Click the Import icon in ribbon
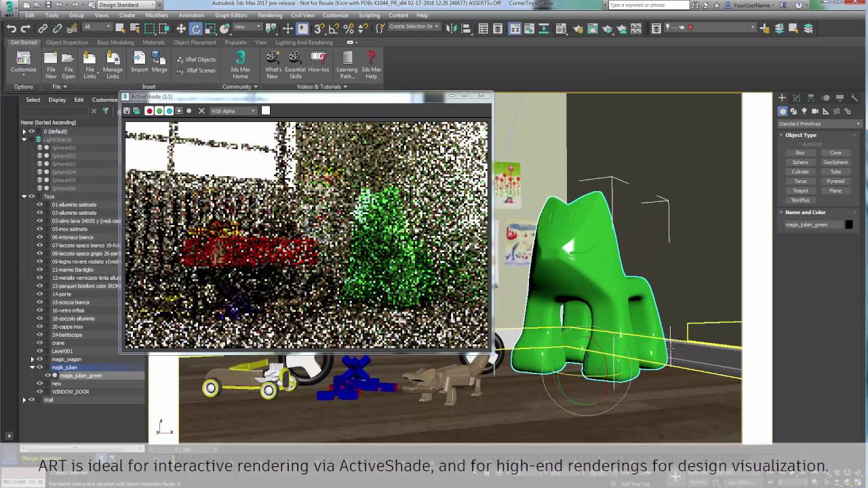The image size is (868, 488). [x=139, y=62]
